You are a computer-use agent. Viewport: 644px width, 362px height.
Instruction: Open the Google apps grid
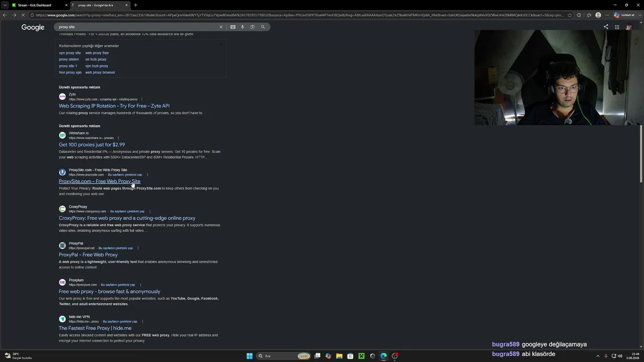click(617, 27)
